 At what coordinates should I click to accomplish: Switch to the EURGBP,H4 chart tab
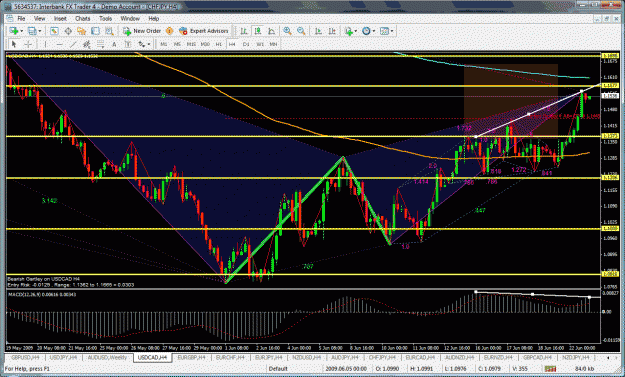coord(191,357)
